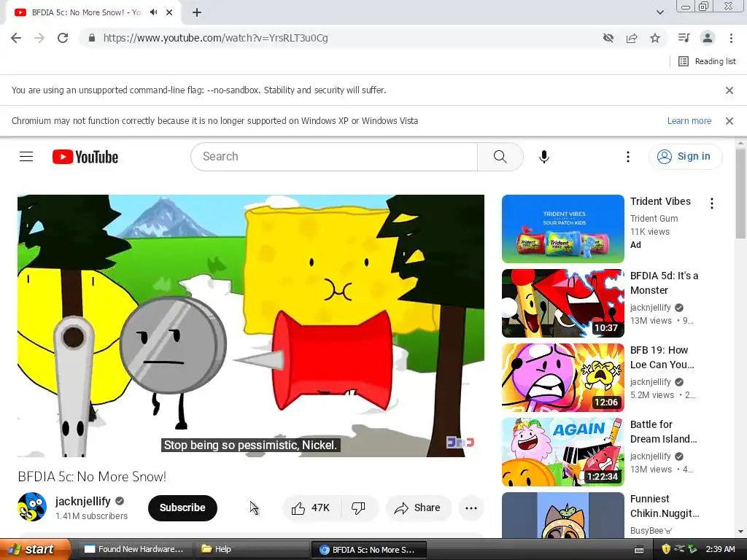Expand the tab search chevron
This screenshot has height=560, width=747.
659,12
